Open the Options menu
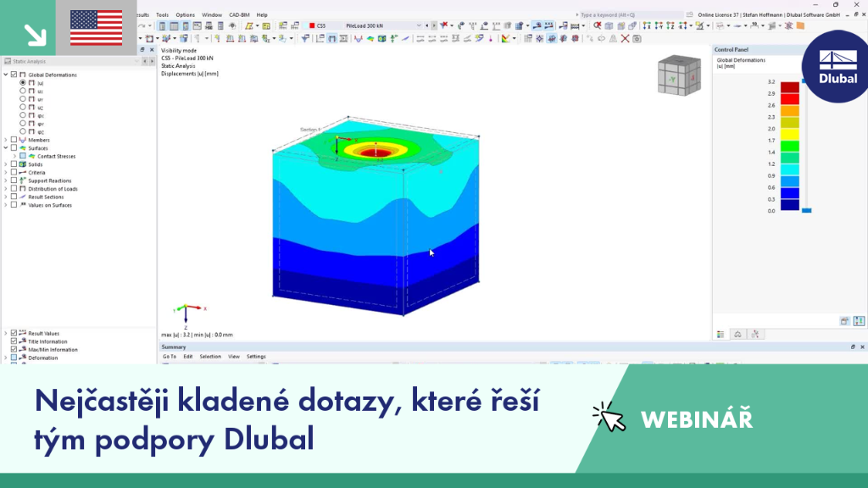 [x=185, y=15]
